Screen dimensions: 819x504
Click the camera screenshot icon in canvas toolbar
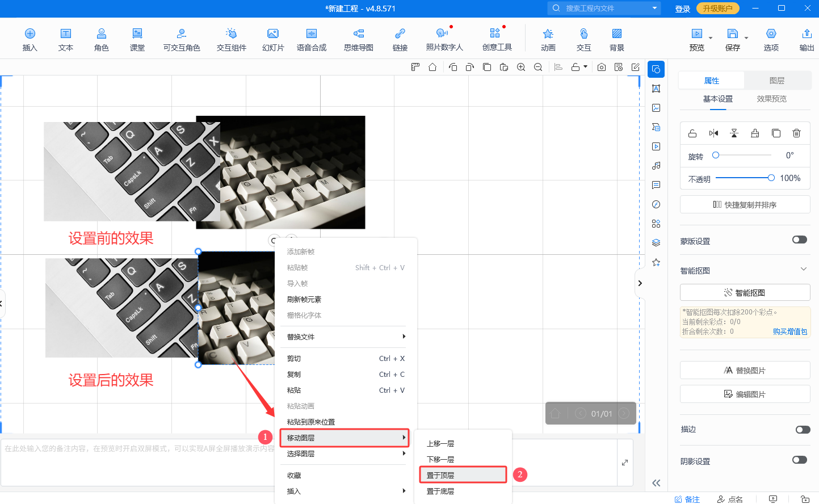(x=602, y=67)
